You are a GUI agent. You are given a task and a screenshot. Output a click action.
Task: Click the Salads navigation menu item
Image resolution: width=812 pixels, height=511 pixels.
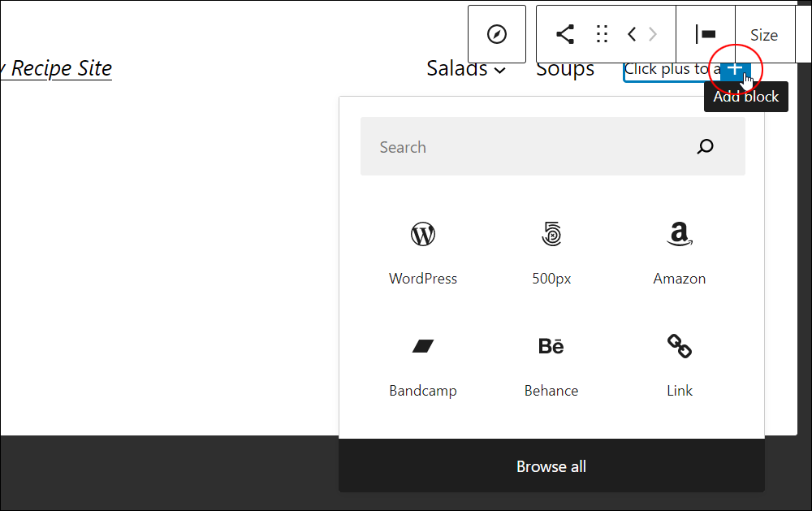coord(456,69)
